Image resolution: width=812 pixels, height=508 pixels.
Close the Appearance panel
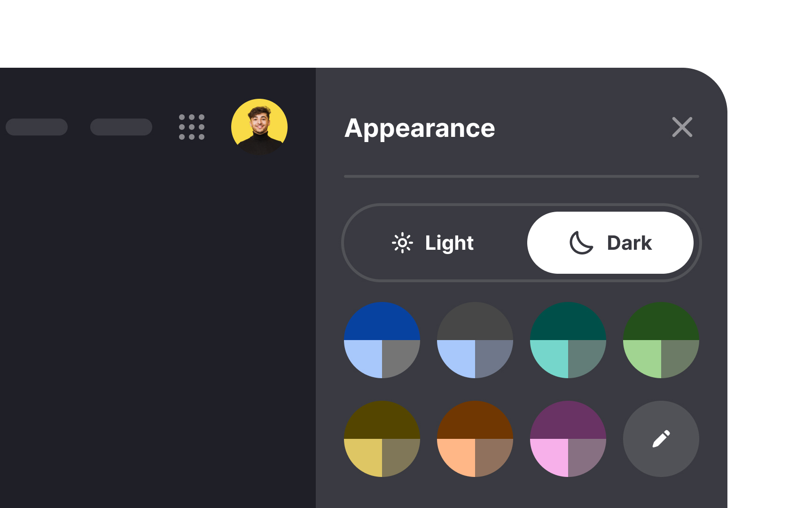(682, 127)
